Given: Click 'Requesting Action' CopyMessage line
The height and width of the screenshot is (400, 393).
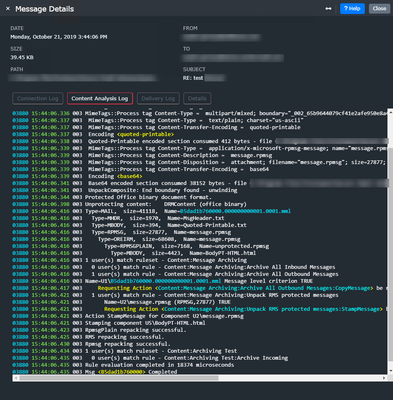Looking at the screenshot, I should tap(200, 288).
